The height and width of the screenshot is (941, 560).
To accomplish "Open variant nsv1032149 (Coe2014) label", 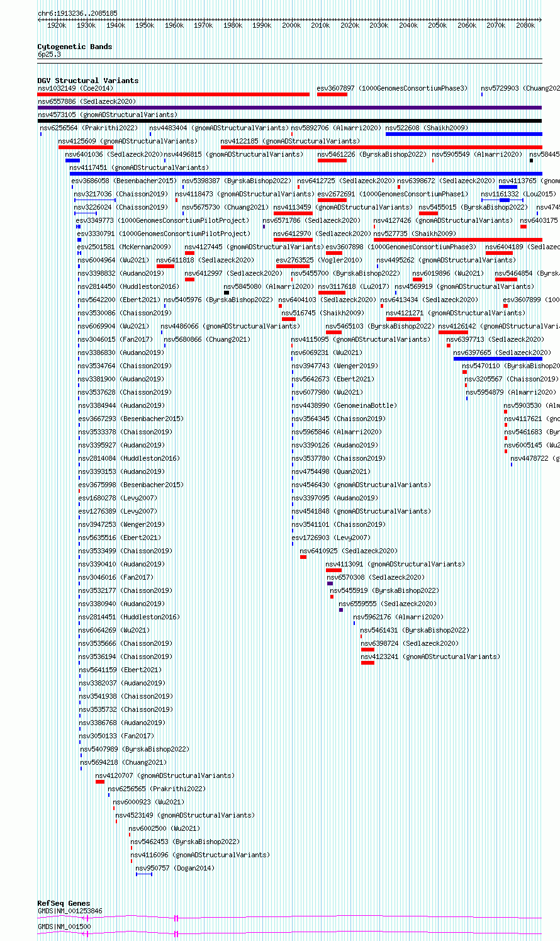I will click(x=76, y=88).
